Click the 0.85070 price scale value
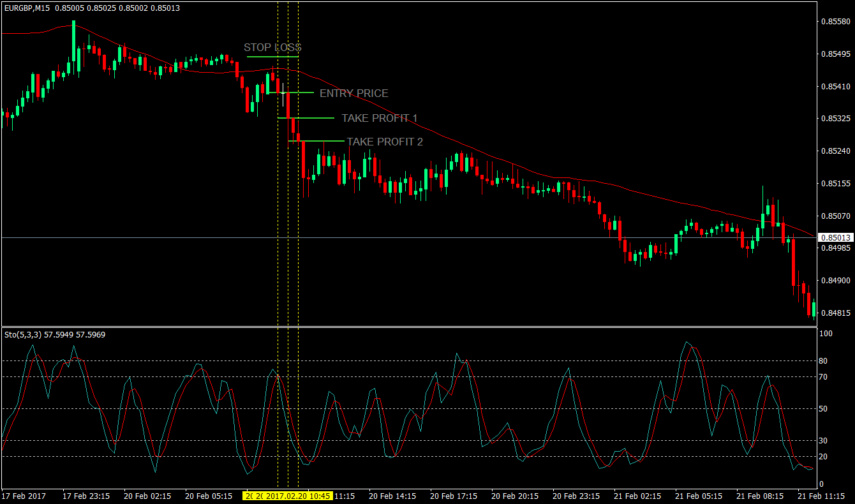This screenshot has height=504, width=855. [x=835, y=217]
